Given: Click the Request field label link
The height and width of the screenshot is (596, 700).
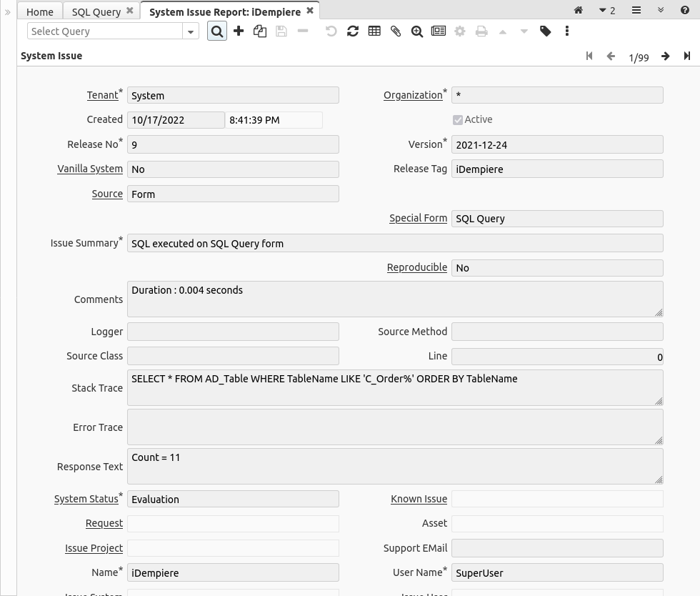Looking at the screenshot, I should pos(104,523).
